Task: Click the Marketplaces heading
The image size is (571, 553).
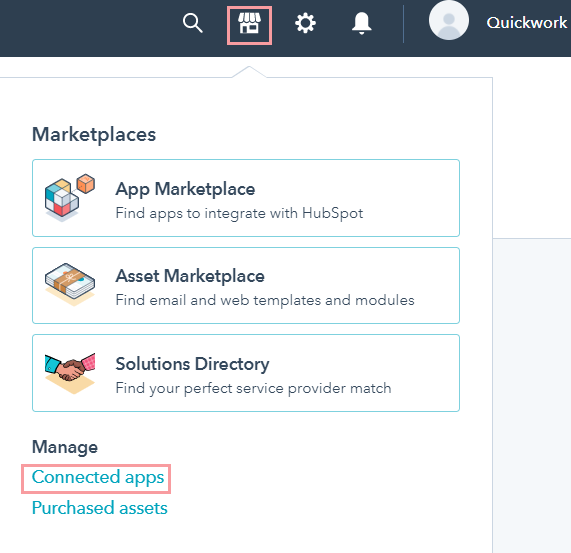Action: (94, 135)
